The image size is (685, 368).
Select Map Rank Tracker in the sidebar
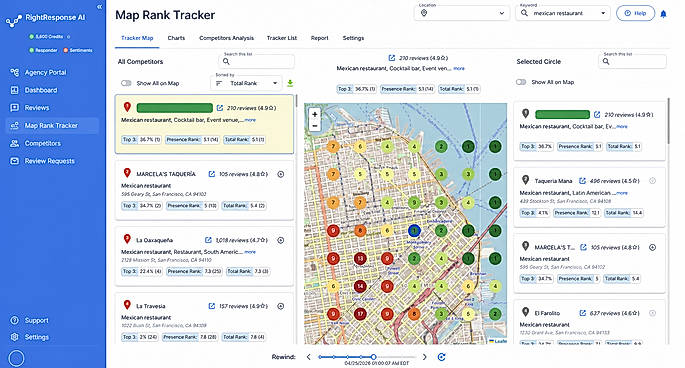[x=52, y=125]
